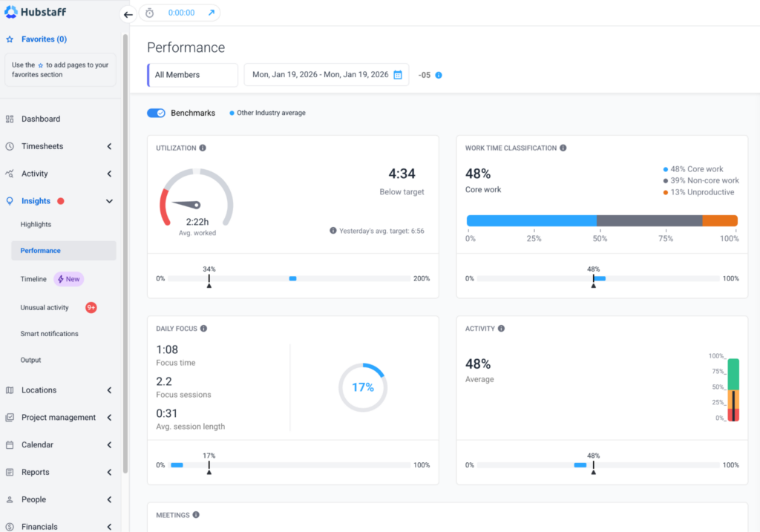Image resolution: width=760 pixels, height=532 pixels.
Task: Open the Locations sidebar icon
Action: click(x=10, y=390)
